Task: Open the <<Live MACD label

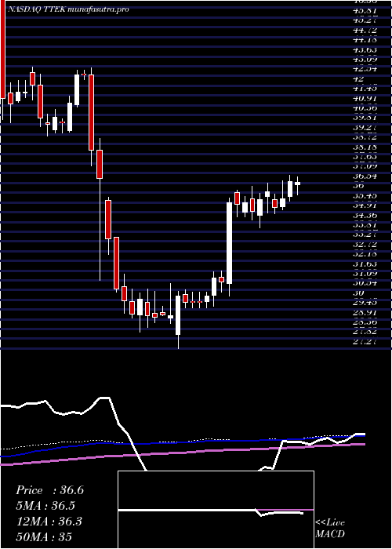Action: click(x=330, y=529)
